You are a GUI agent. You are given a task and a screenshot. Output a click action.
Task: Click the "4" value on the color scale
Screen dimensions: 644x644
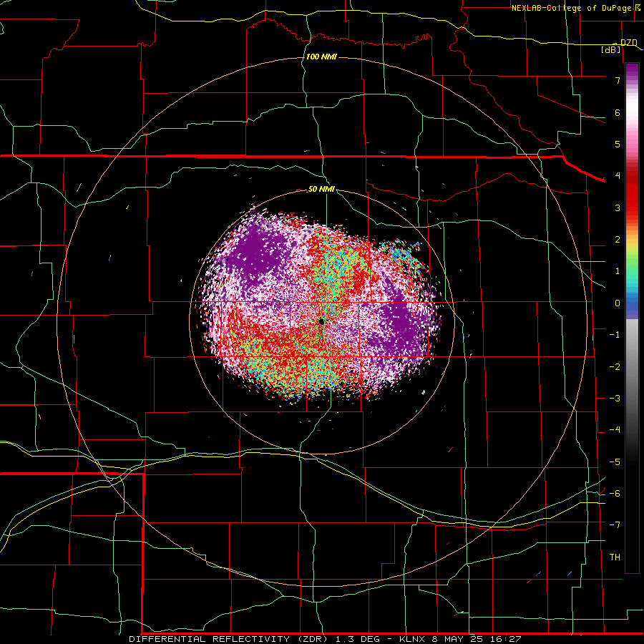[x=618, y=176]
